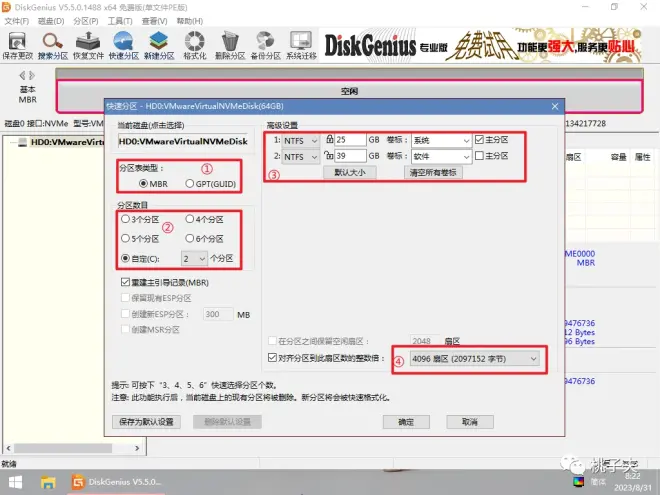
Task: Open the 4096 扇区 alignment dropdown
Action: tap(474, 359)
